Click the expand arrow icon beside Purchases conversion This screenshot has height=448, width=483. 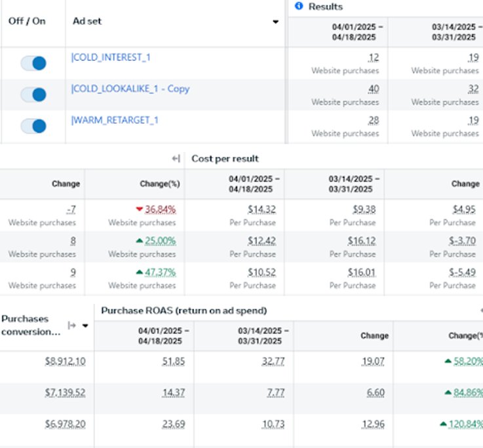[72, 326]
